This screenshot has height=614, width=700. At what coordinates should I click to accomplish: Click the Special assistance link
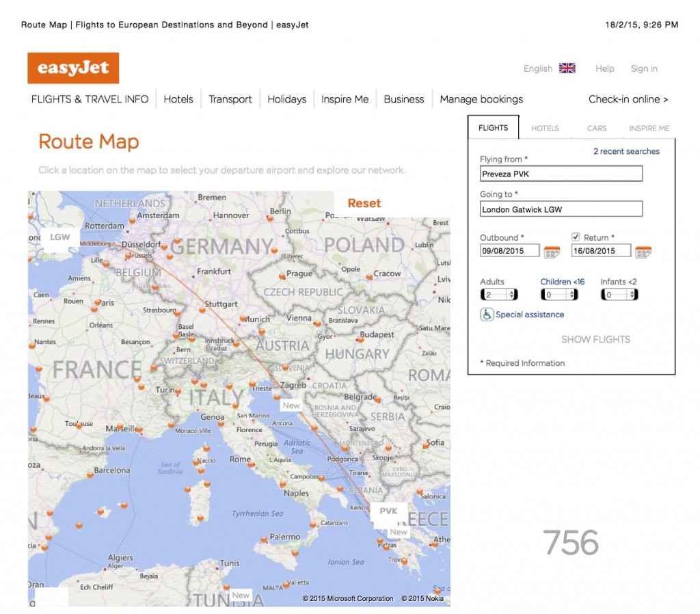(x=530, y=315)
